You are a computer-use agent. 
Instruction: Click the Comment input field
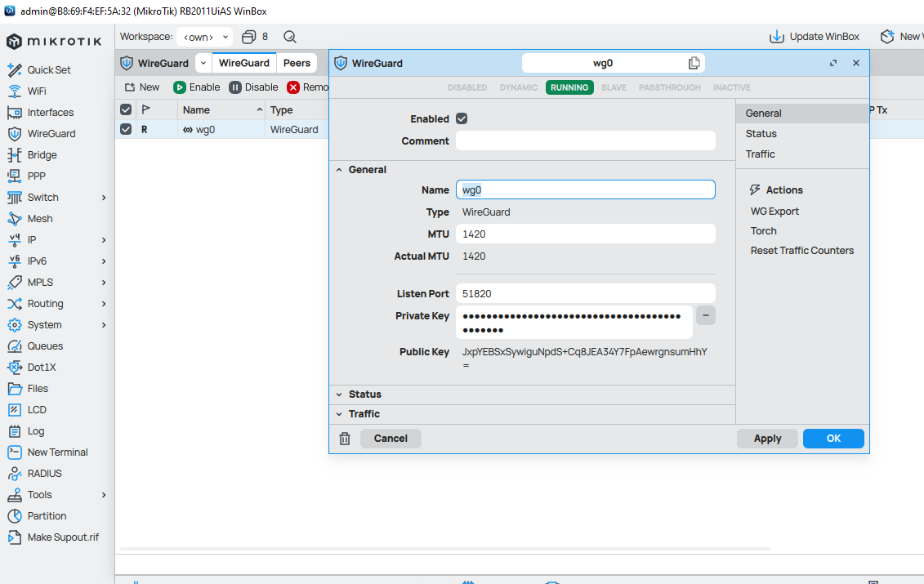(585, 140)
